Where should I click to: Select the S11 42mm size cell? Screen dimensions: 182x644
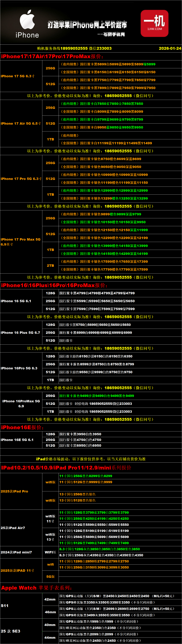[50, 599]
